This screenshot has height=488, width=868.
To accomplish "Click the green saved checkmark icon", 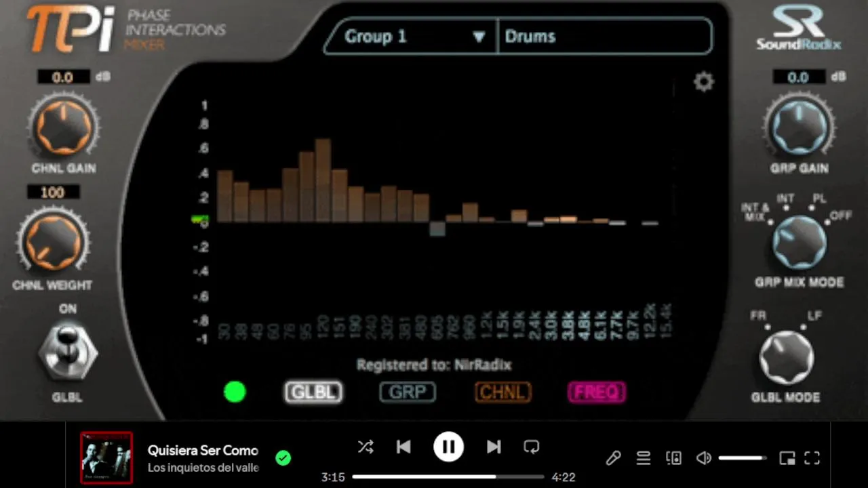I will click(283, 458).
